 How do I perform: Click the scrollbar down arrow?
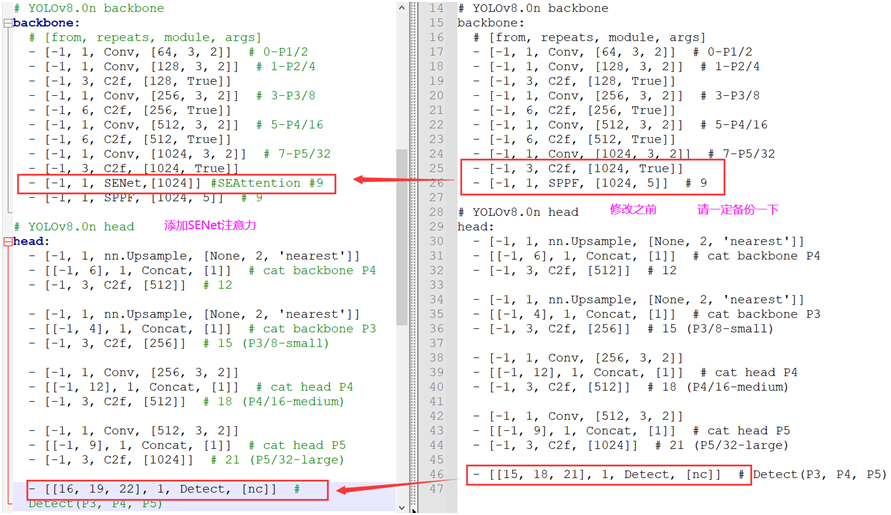[x=402, y=507]
